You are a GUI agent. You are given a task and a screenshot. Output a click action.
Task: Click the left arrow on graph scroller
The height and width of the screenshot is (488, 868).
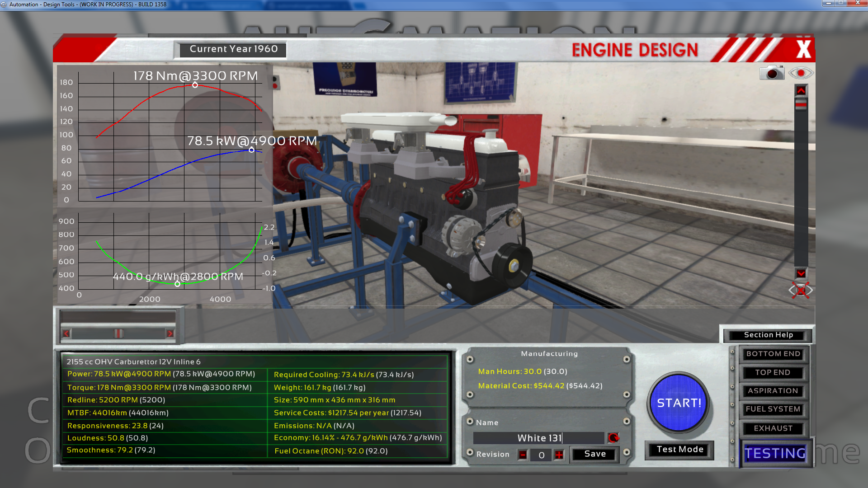66,333
